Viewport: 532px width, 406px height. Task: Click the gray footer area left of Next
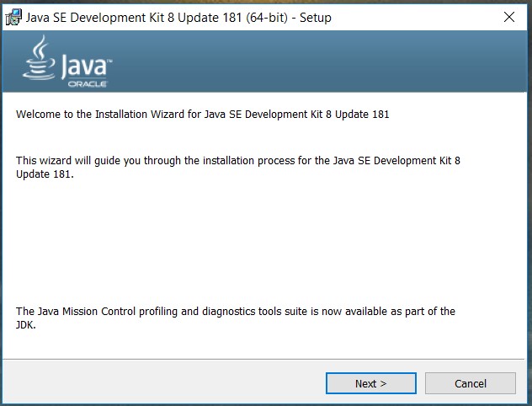[x=160, y=383]
